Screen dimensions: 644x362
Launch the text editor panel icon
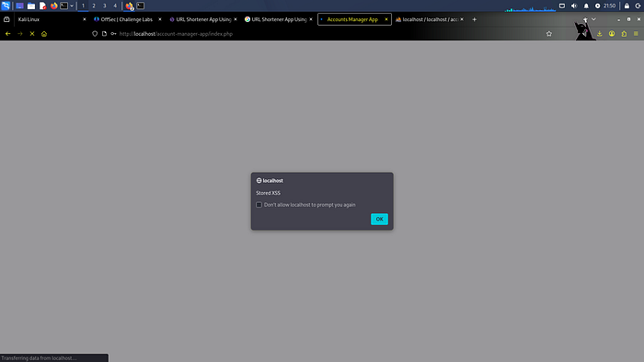42,6
